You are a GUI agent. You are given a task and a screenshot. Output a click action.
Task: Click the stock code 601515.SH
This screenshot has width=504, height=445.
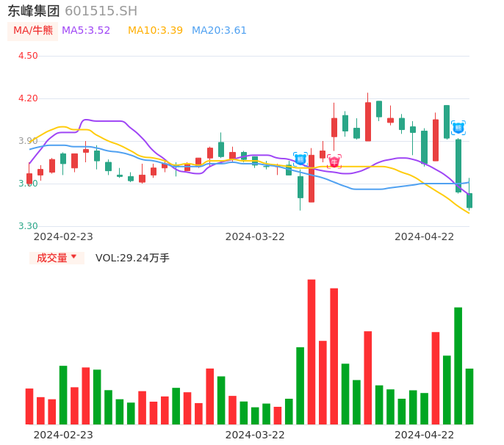(x=101, y=11)
